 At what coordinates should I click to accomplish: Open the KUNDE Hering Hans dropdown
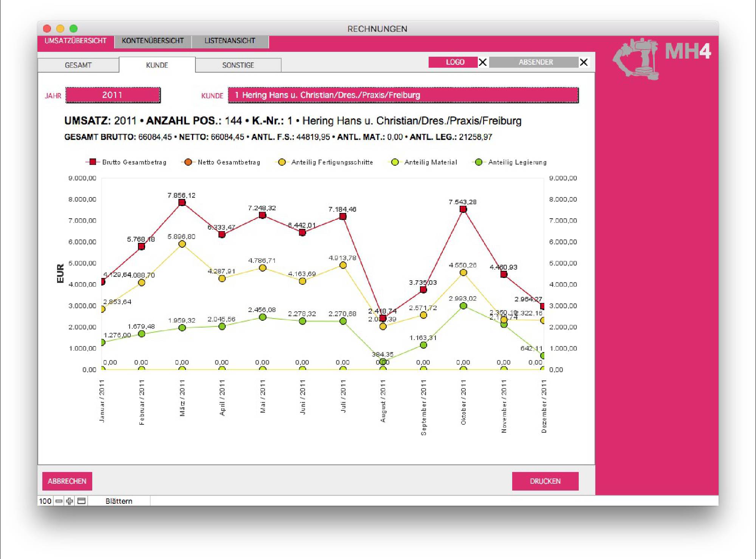[403, 95]
